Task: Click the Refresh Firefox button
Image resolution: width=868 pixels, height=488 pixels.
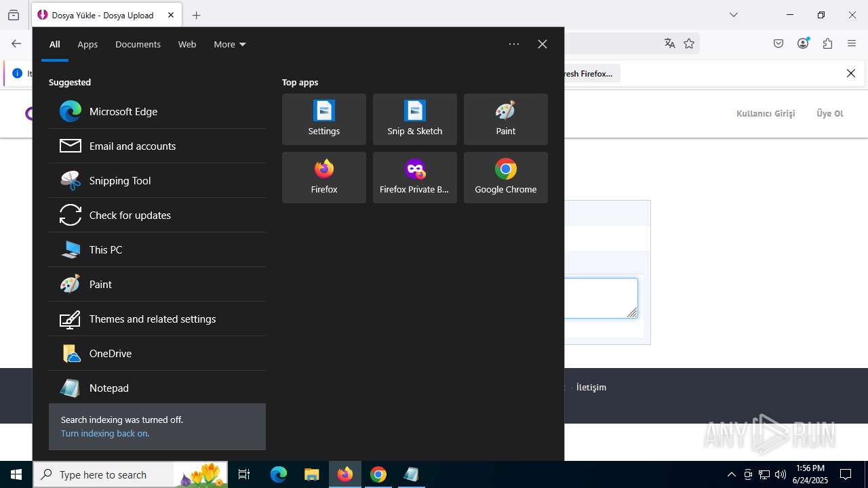Action: tap(591, 73)
